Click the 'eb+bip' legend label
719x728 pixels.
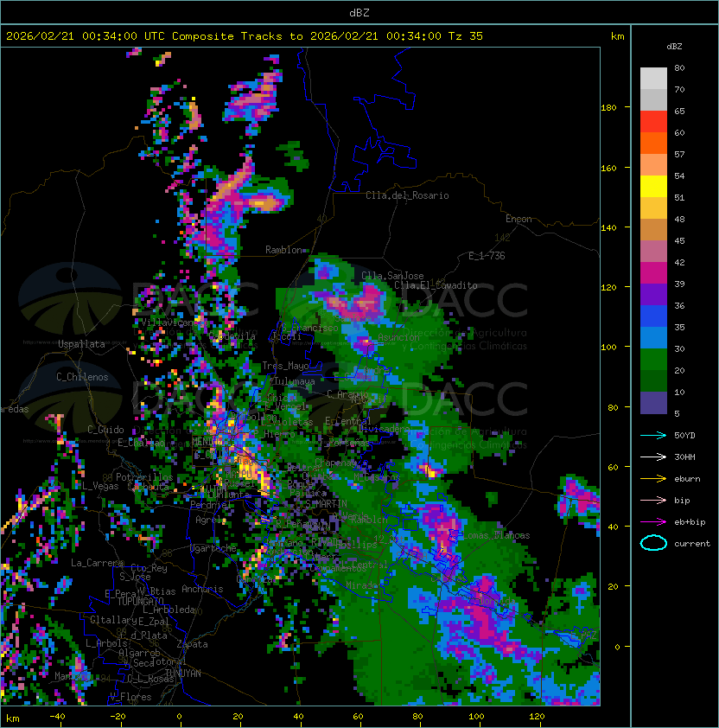point(690,522)
